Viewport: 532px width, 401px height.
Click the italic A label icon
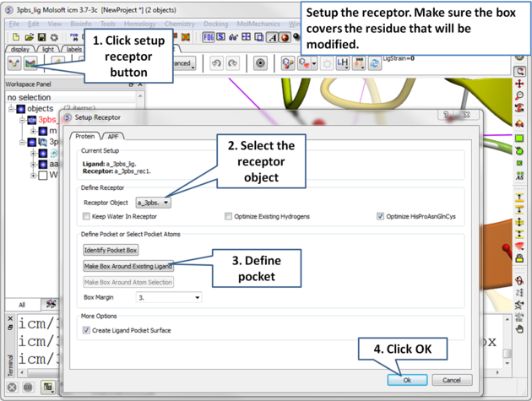click(272, 38)
